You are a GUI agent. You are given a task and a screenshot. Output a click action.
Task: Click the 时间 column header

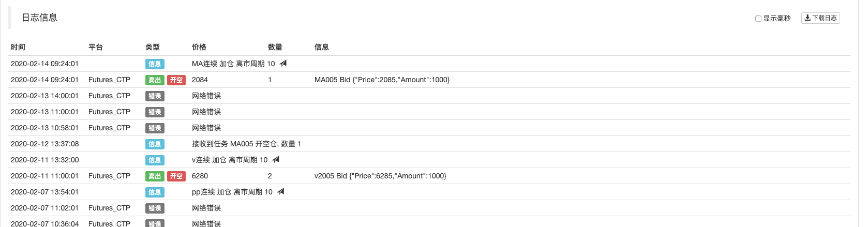18,47
